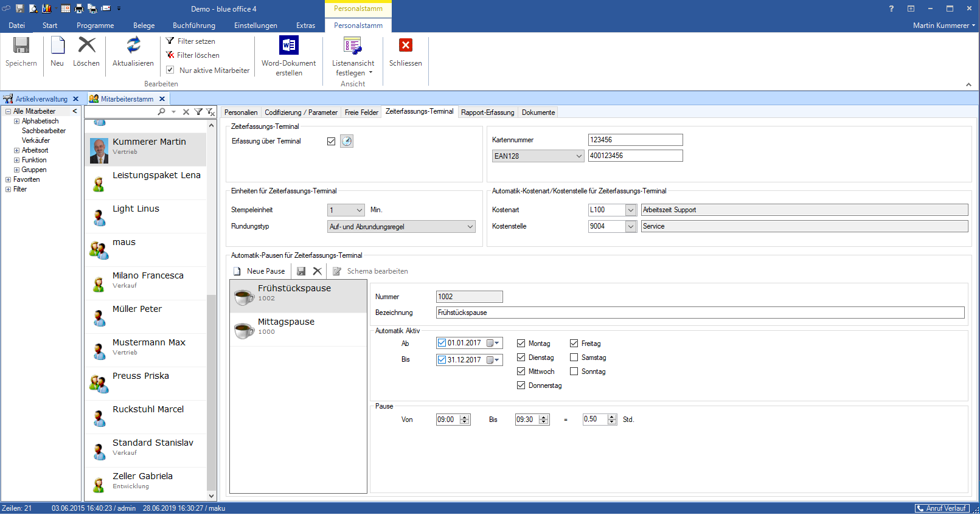Screen dimensions: 980x515
Task: Expand the Funktion tree node
Action: (x=17, y=160)
